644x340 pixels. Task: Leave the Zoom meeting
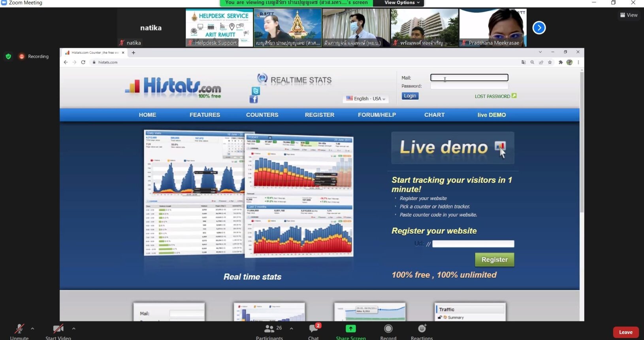(x=625, y=332)
